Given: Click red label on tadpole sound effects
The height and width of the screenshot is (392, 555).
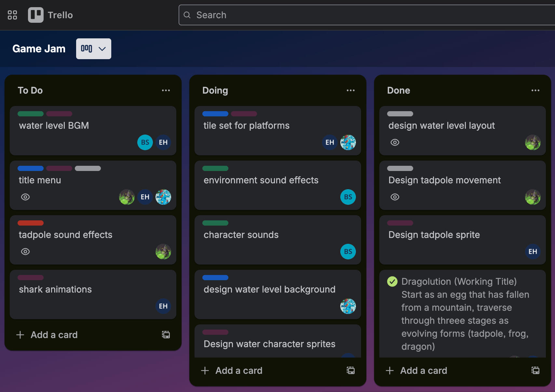Looking at the screenshot, I should click(31, 223).
